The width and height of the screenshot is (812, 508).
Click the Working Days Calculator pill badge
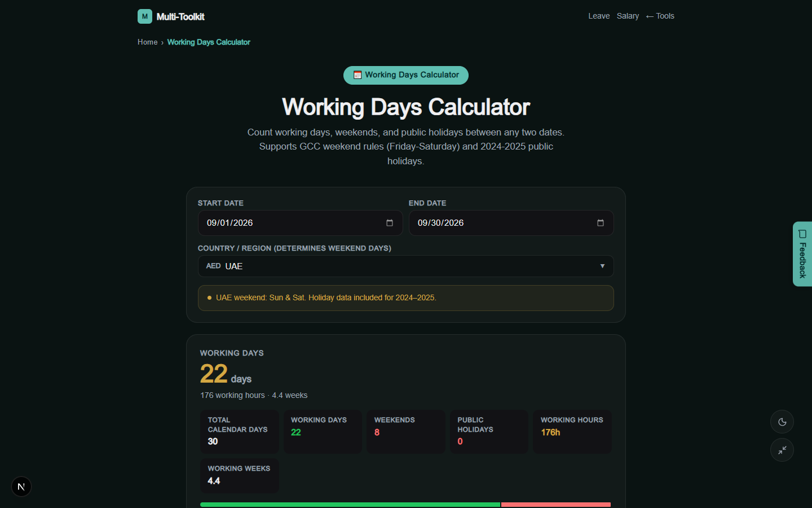coord(406,75)
